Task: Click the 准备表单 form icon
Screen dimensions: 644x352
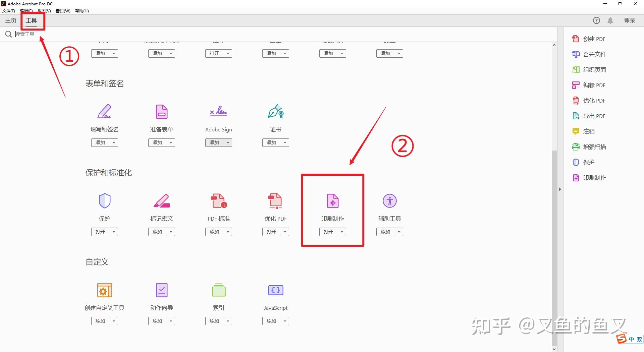Action: tap(162, 112)
